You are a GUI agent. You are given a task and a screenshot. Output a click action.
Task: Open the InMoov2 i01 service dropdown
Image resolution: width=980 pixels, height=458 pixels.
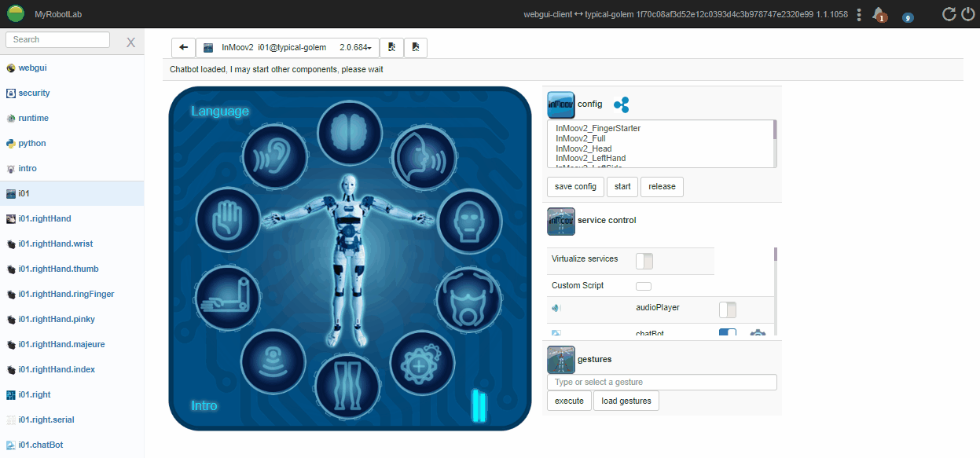(x=287, y=48)
